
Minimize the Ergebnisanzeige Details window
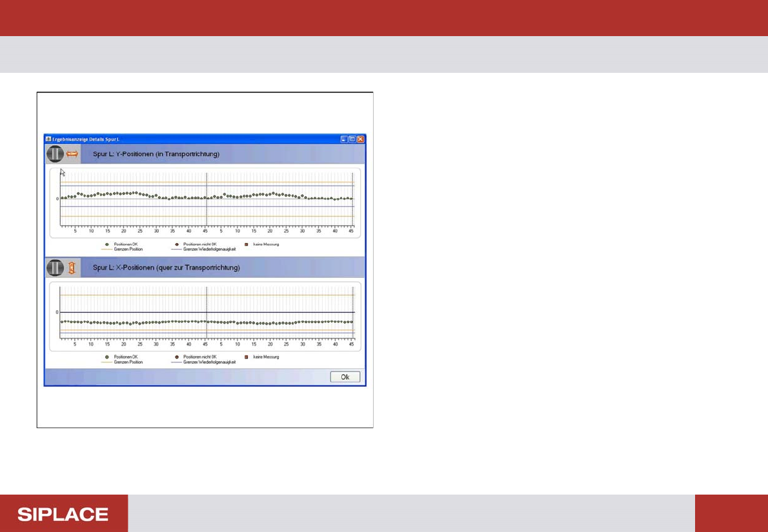click(x=345, y=139)
